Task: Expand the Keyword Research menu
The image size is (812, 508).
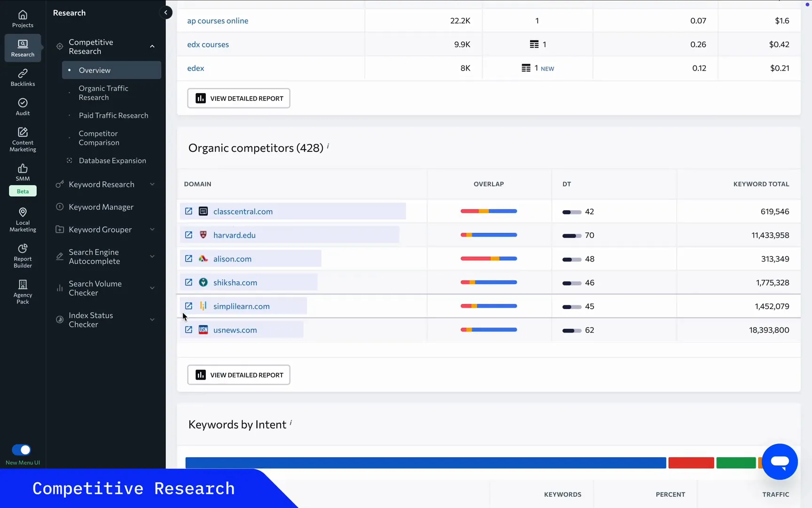Action: click(x=152, y=184)
